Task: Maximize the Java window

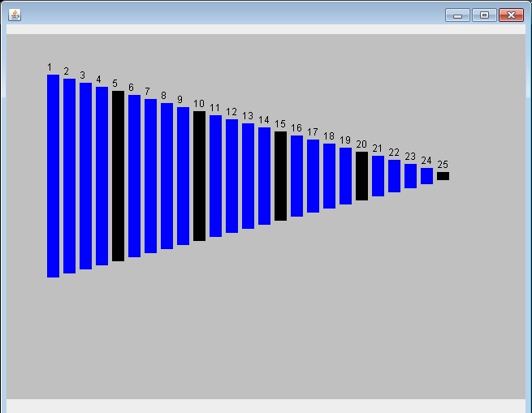Action: pyautogui.click(x=484, y=15)
